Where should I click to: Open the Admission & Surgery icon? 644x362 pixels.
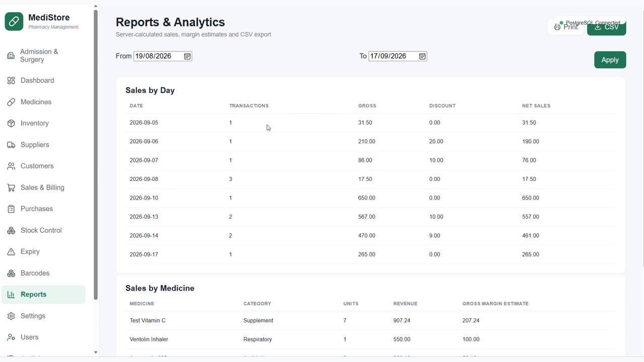(11, 56)
